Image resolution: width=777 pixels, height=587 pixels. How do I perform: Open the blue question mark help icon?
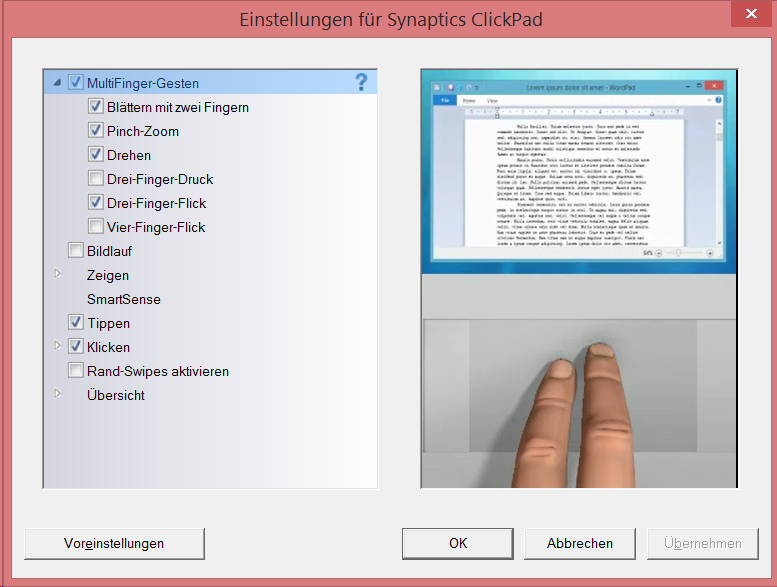[x=361, y=82]
